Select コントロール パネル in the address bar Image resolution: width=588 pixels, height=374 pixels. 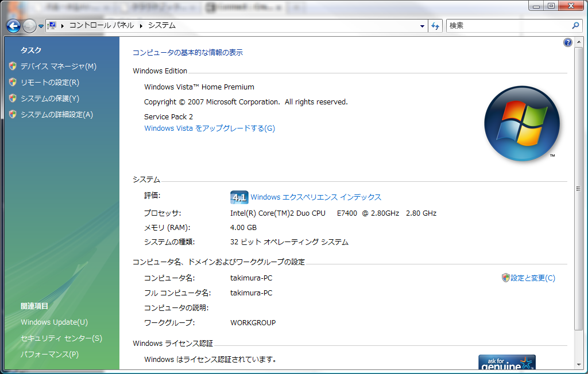[101, 25]
